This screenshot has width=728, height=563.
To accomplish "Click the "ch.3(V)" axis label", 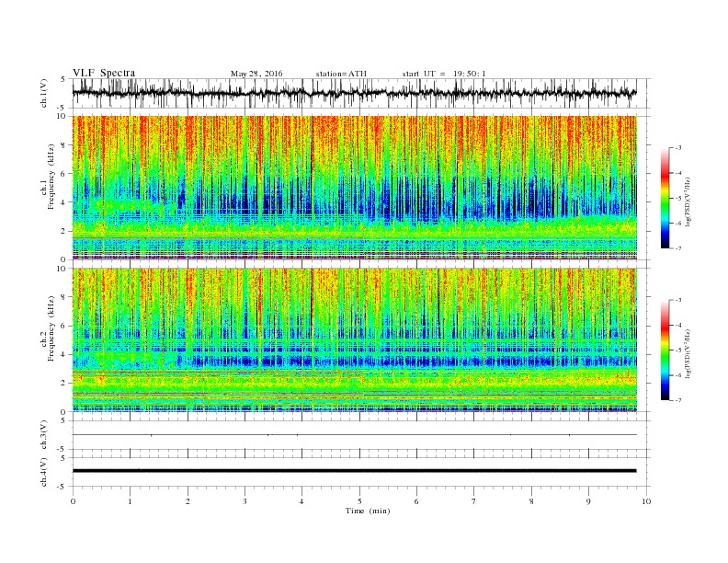I will pos(44,434).
